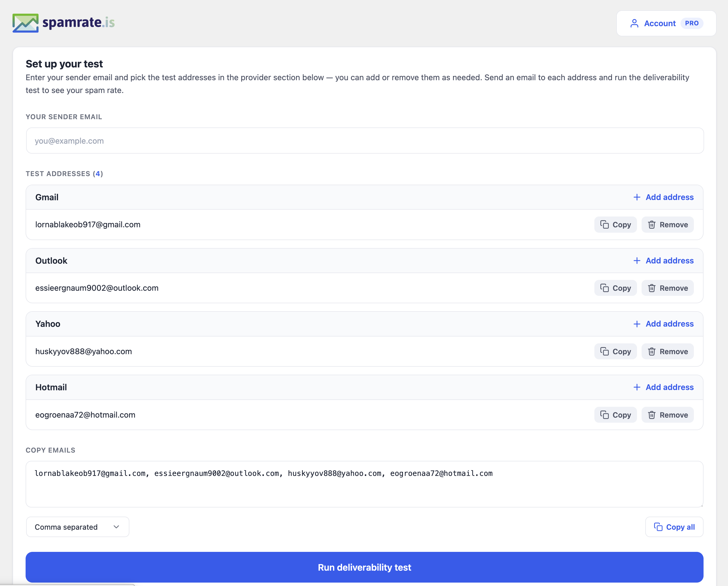Screen dimensions: 728x586
Task: Click the trash icon for eogroenaa72@hotmail.com
Action: (652, 415)
